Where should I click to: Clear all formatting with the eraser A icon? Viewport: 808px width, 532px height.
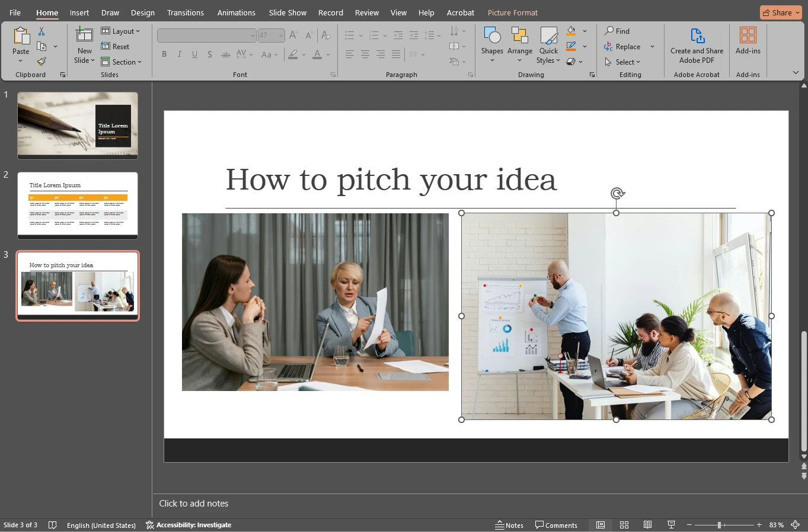pyautogui.click(x=325, y=36)
